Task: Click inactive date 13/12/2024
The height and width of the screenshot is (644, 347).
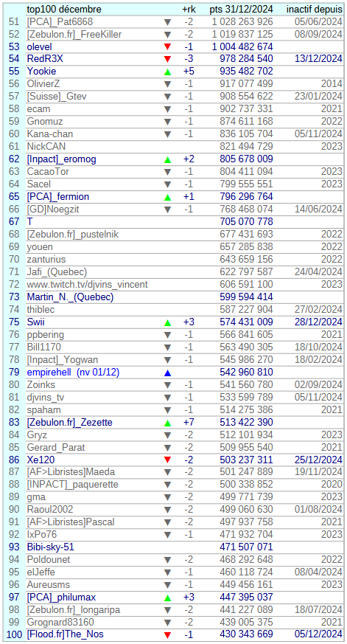Action: tap(318, 59)
